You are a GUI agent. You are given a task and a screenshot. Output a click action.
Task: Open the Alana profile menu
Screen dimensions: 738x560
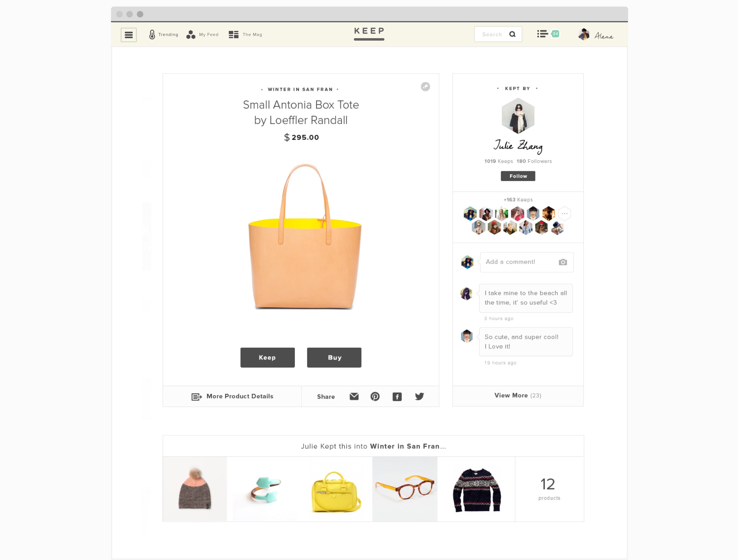(x=596, y=34)
